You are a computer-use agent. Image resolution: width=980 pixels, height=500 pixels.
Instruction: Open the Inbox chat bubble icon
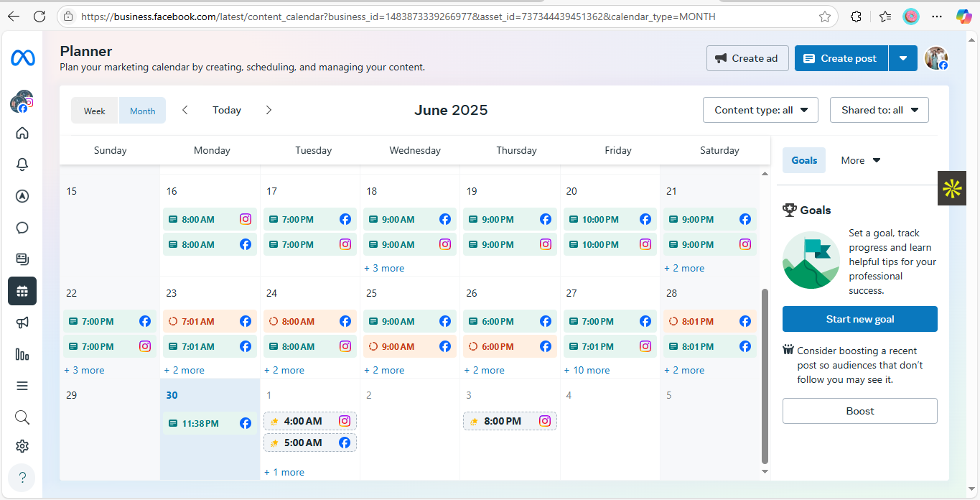(22, 228)
